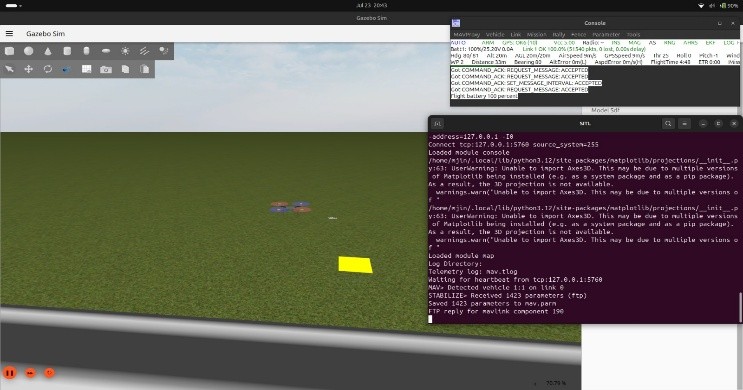Select the quadcopter drone model
The image size is (743, 390).
[290, 207]
